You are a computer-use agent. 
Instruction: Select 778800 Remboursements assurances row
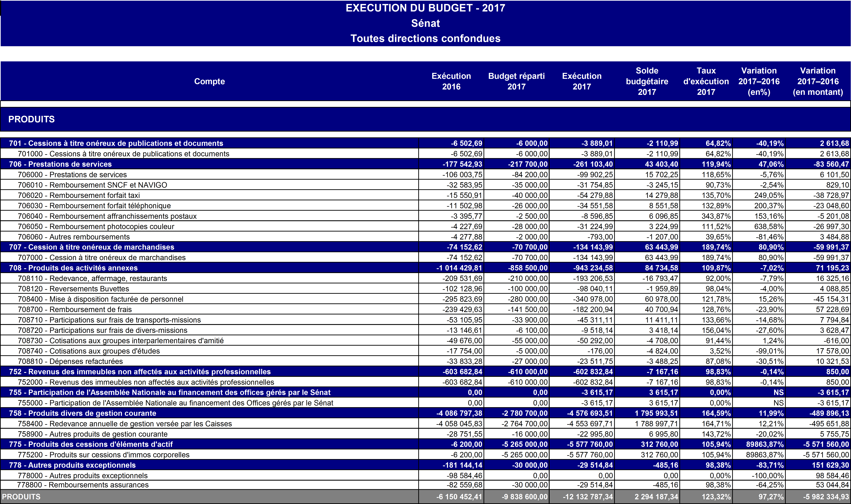pos(83,485)
